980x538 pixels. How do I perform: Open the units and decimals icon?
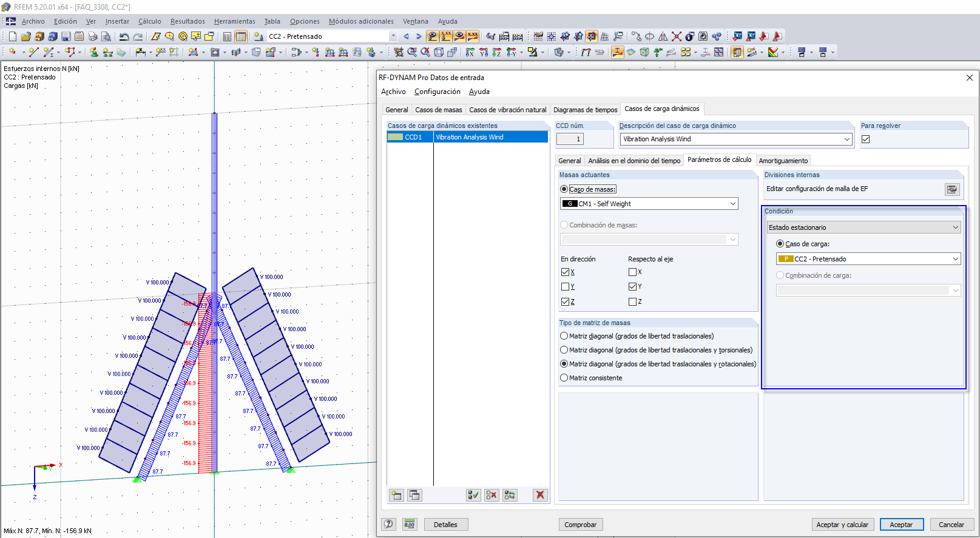click(x=410, y=524)
